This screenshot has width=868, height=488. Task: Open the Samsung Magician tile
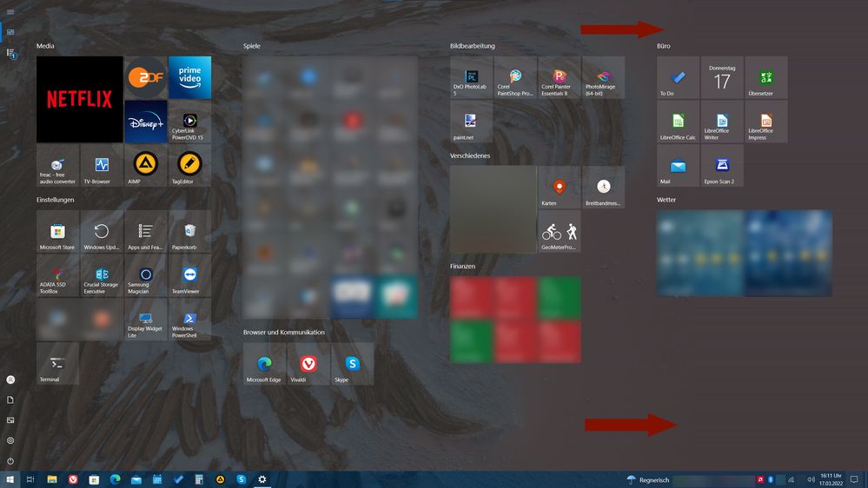(146, 275)
